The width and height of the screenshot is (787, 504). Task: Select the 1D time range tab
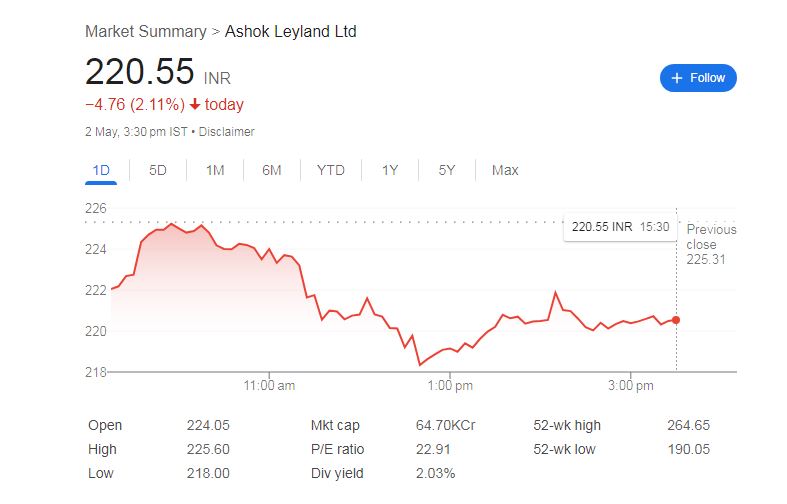click(101, 170)
